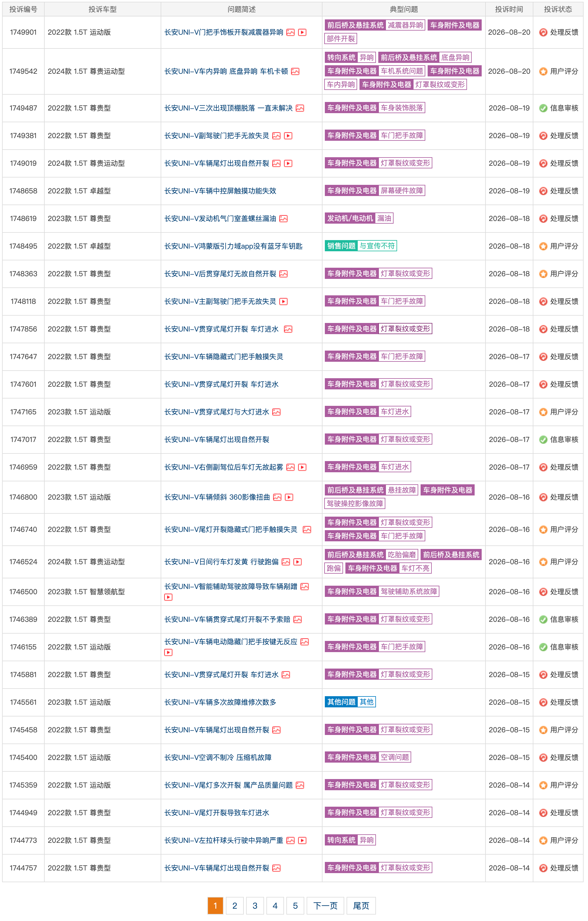The image size is (588, 921).
Task: Go to page 5
Action: coord(295,906)
